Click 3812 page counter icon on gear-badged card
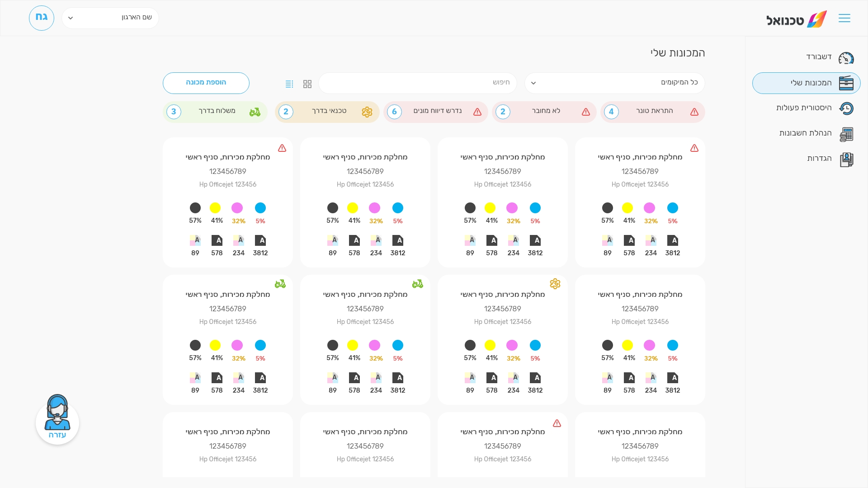The width and height of the screenshot is (868, 488). pos(535,378)
